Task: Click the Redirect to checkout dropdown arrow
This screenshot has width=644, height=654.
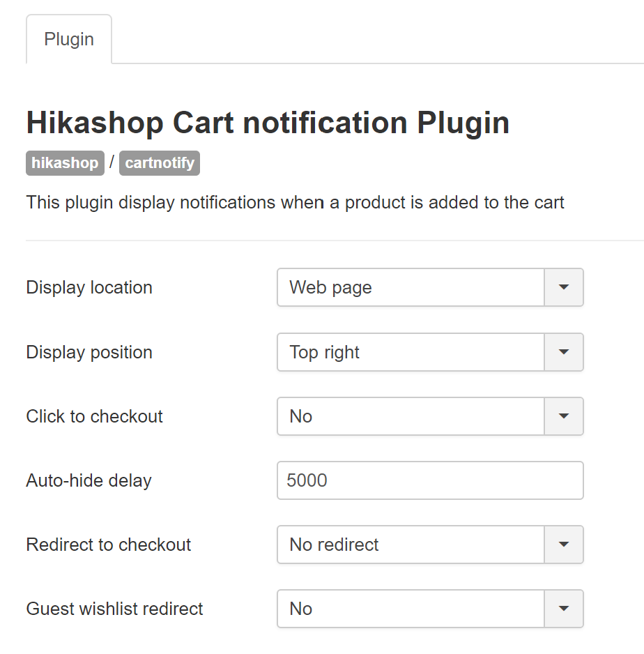Action: coord(564,545)
